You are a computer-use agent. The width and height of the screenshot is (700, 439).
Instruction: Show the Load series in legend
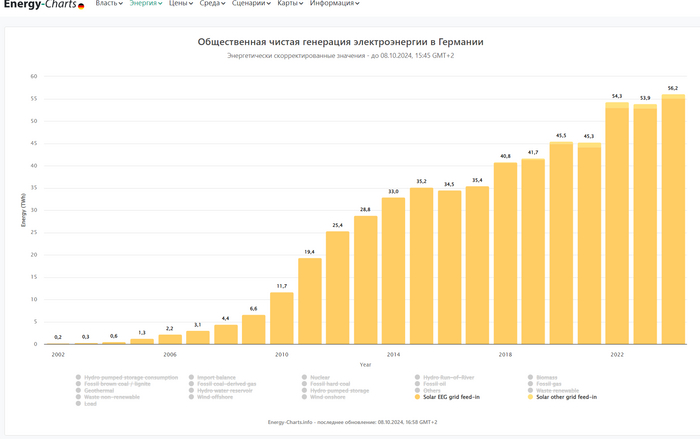click(x=86, y=403)
